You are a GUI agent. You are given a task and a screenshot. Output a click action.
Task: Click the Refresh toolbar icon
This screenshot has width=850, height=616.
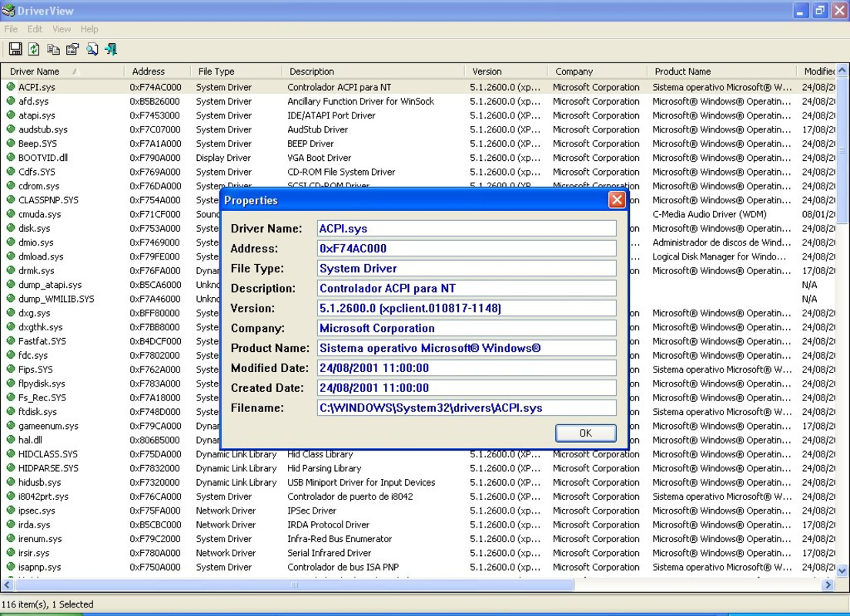coord(34,49)
